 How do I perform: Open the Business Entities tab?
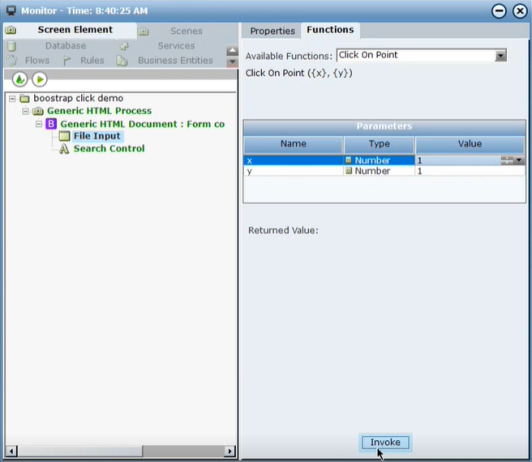click(175, 60)
